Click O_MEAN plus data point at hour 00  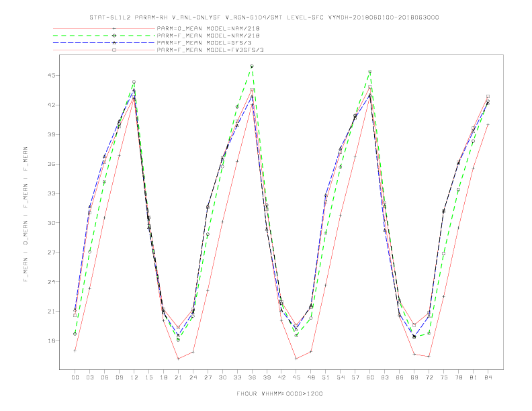[x=75, y=351]
